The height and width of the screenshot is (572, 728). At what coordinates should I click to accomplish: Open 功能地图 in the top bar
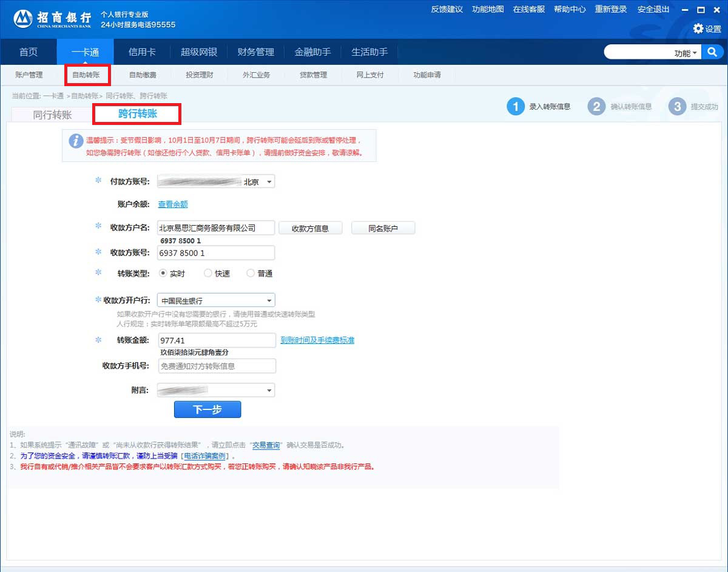pyautogui.click(x=488, y=9)
